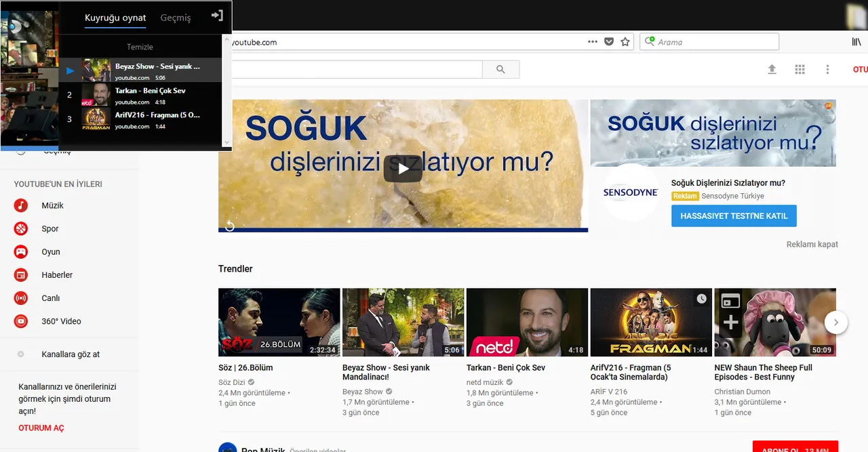The image size is (868, 452).
Task: Close the ad via Reklamı kapat
Action: [812, 244]
